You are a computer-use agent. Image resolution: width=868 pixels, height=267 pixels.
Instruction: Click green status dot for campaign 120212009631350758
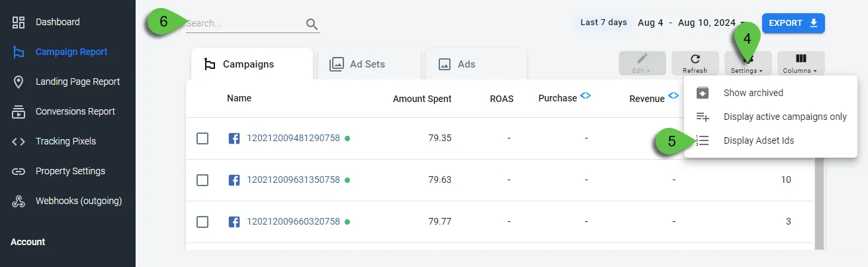347,180
